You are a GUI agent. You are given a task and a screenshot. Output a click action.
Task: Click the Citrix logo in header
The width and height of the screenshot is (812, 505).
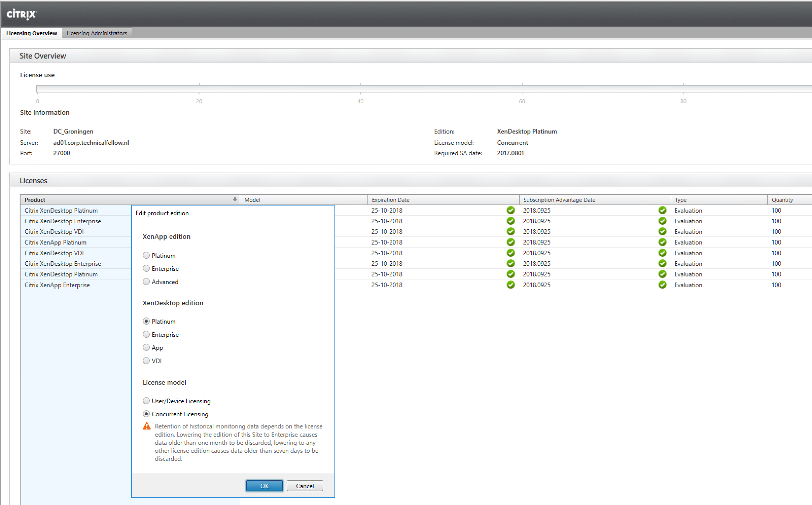coord(22,14)
